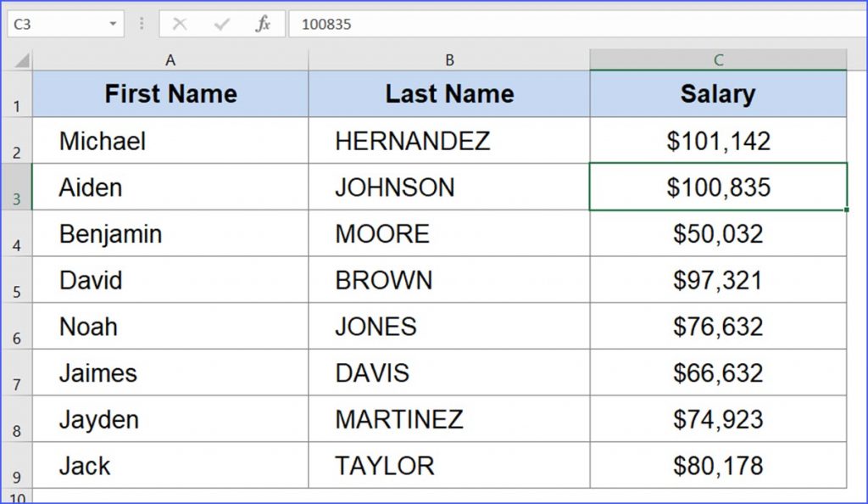Open the Name Box dropdown arrow
868x504 pixels.
[114, 24]
